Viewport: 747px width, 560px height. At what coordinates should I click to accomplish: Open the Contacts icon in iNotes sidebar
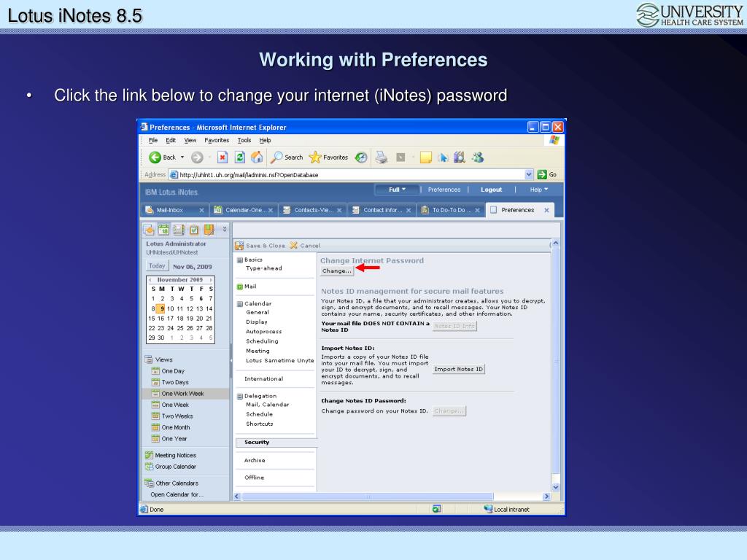pos(179,230)
